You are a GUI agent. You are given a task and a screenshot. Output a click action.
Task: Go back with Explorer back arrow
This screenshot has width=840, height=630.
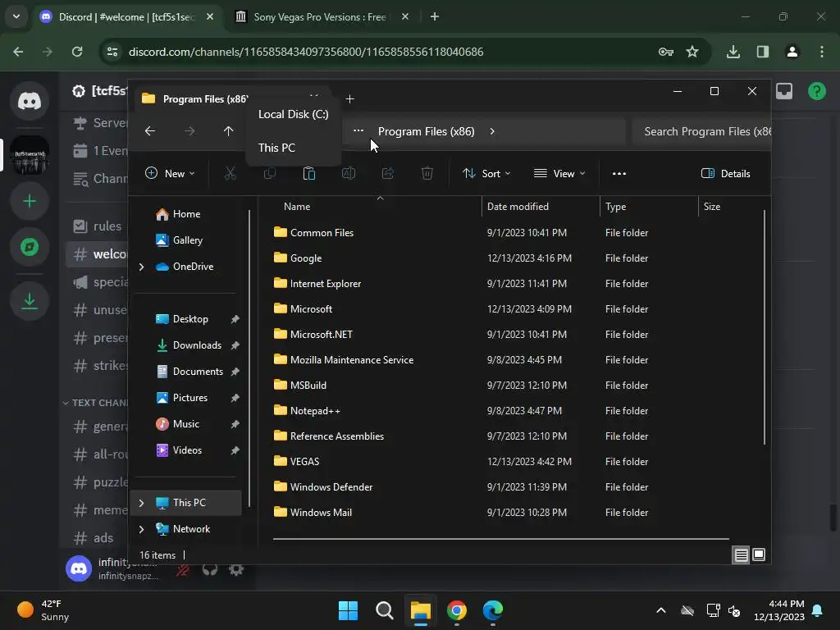pos(150,131)
